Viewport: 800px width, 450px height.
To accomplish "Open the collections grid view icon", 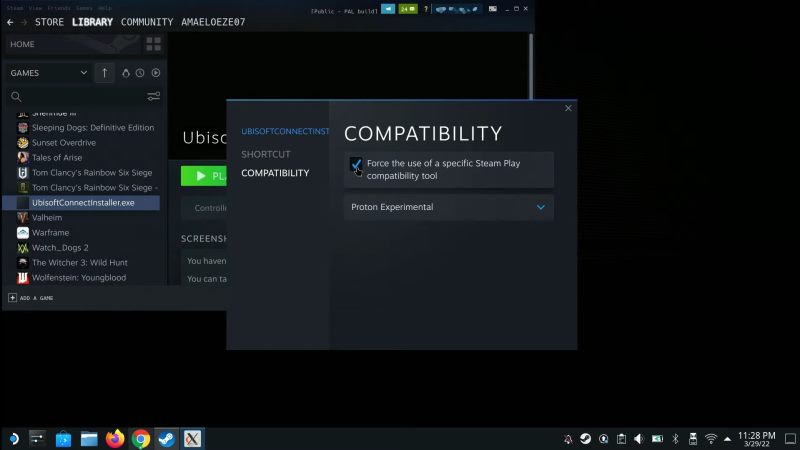I will click(x=153, y=44).
